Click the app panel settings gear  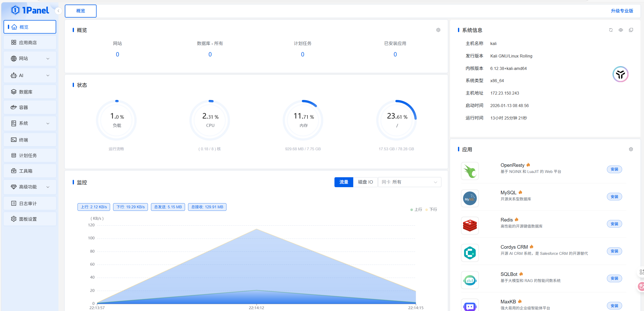click(x=631, y=149)
